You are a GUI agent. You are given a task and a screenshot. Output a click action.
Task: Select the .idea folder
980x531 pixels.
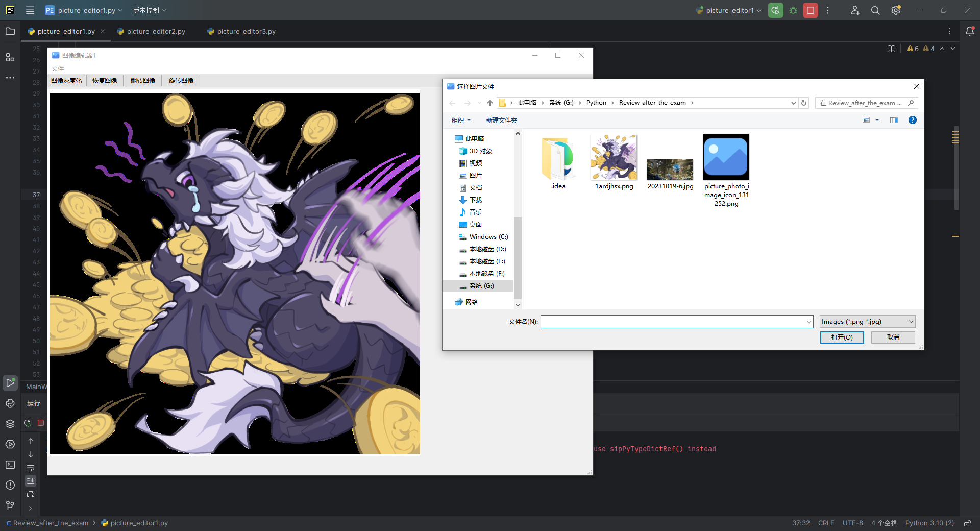pos(558,163)
